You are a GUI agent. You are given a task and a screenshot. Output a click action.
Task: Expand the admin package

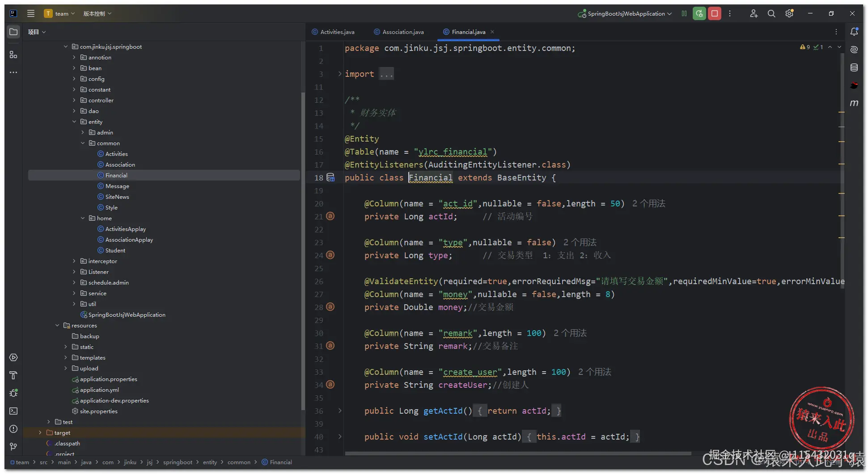[x=83, y=132]
